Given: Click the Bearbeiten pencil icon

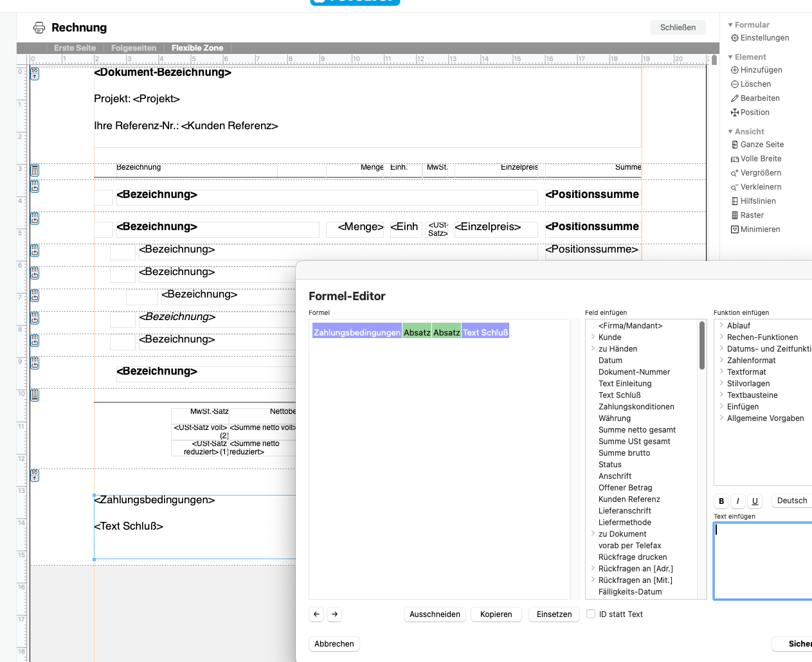Looking at the screenshot, I should (x=735, y=98).
